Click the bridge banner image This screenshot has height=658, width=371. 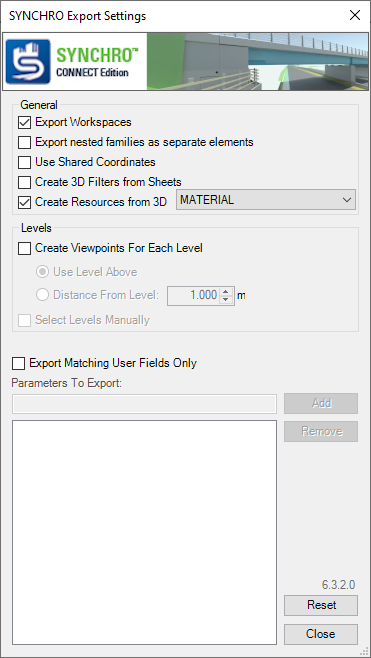point(257,62)
